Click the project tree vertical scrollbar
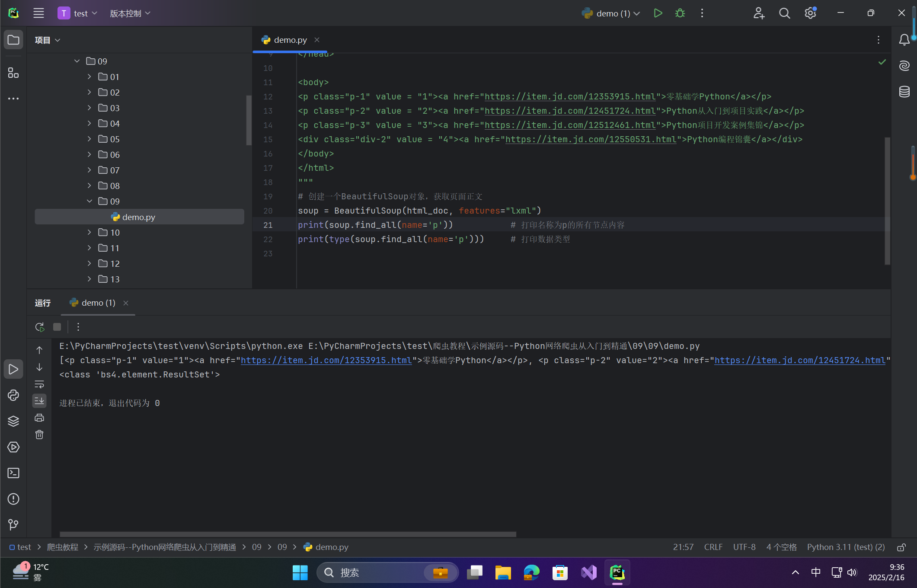This screenshot has width=917, height=588. 249,120
